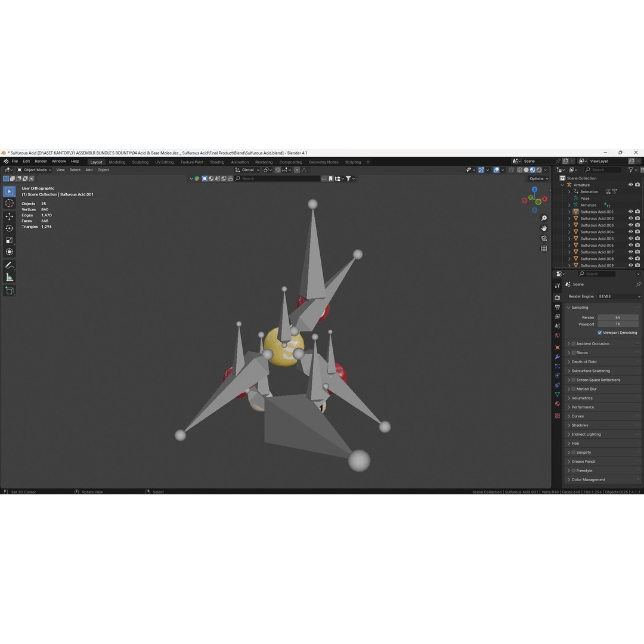Viewport: 644px width, 644px height.
Task: Disable render for Sulfurous Acid.006 camera icon
Action: 637,245
